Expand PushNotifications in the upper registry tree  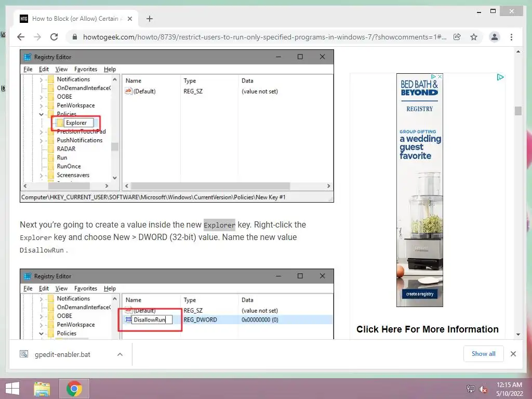point(41,140)
